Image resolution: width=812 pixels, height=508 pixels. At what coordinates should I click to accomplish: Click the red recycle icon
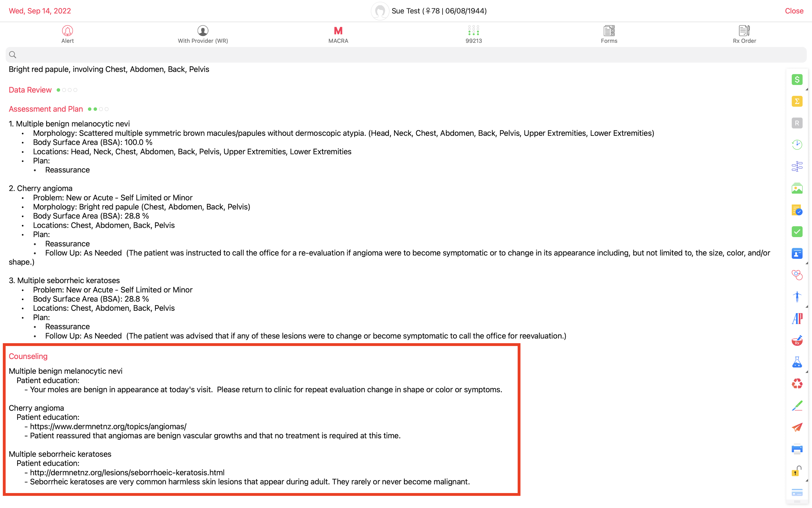[797, 384]
